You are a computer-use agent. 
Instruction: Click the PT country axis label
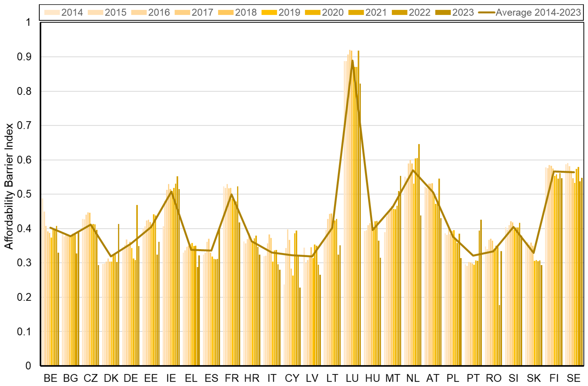pos(473,378)
